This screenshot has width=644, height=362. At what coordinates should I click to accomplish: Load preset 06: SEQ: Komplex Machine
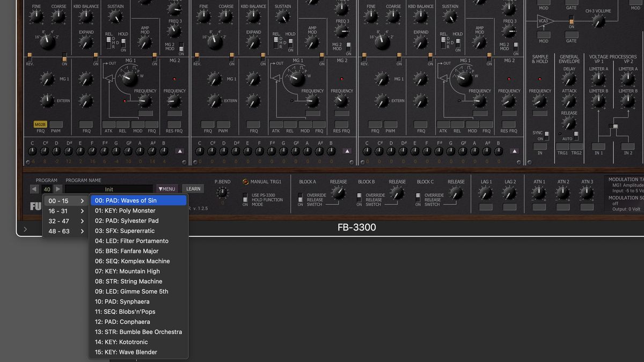[x=138, y=261]
